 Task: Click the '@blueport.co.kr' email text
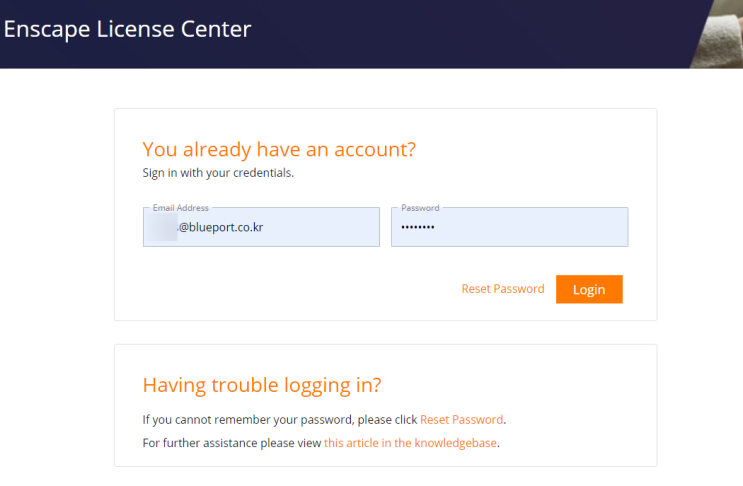click(x=220, y=227)
